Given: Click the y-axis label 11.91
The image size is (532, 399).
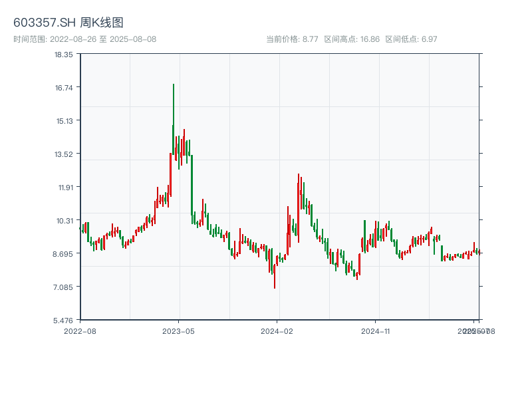Looking at the screenshot, I should (66, 188).
